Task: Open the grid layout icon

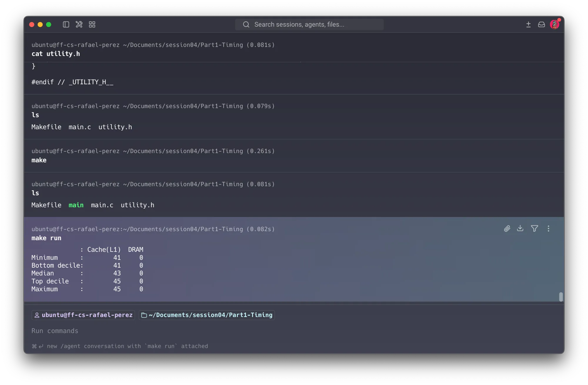Action: (92, 24)
